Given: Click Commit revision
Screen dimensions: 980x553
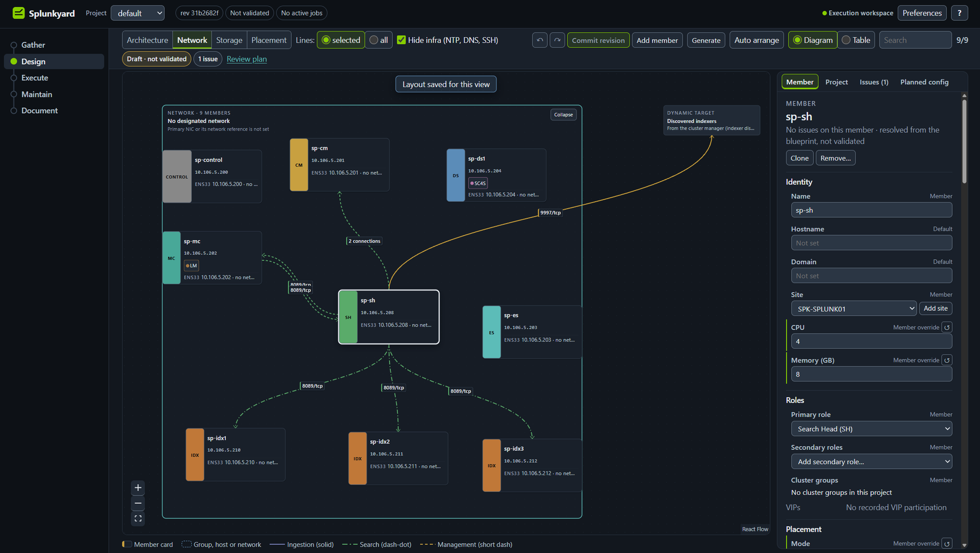Looking at the screenshot, I should pyautogui.click(x=598, y=40).
